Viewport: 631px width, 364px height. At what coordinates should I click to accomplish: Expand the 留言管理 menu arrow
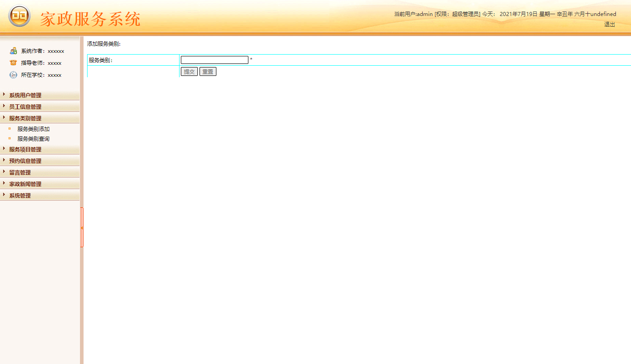click(x=4, y=171)
